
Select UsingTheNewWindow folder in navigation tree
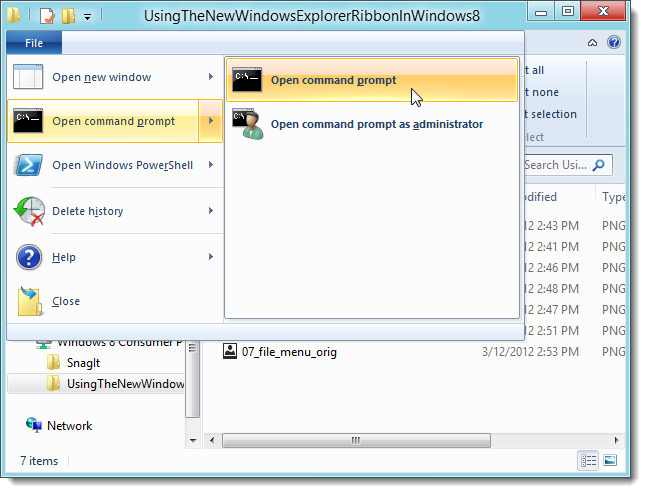pos(125,384)
